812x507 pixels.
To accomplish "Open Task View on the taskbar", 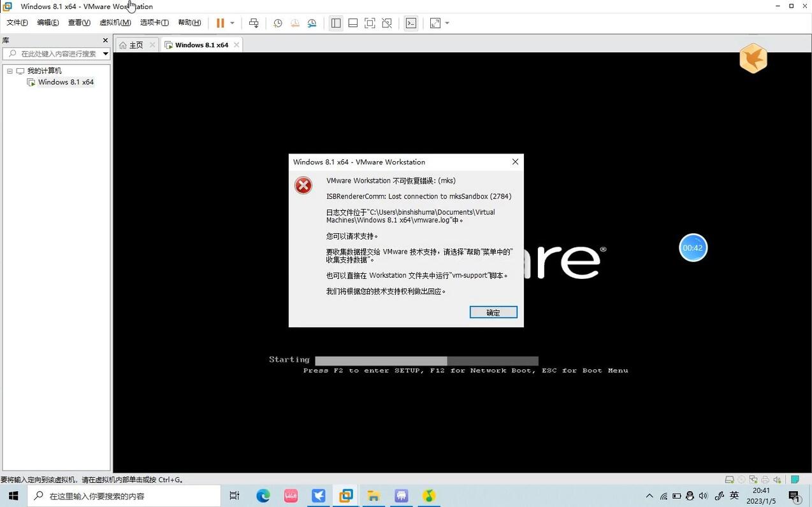I will click(235, 496).
